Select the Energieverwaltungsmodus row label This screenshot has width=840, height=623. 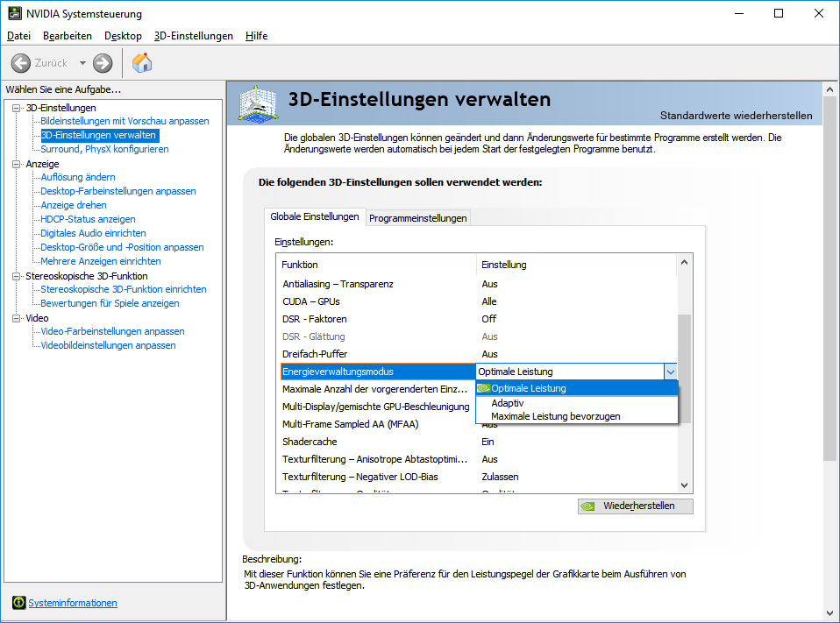tap(378, 372)
